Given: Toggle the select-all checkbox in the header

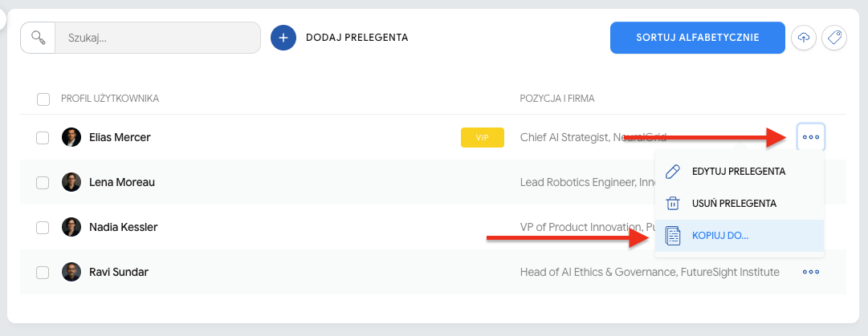Looking at the screenshot, I should 43,99.
